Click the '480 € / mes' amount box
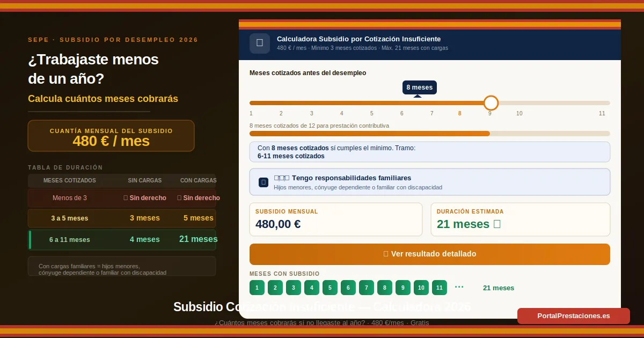The height and width of the screenshot is (338, 644). point(111,136)
